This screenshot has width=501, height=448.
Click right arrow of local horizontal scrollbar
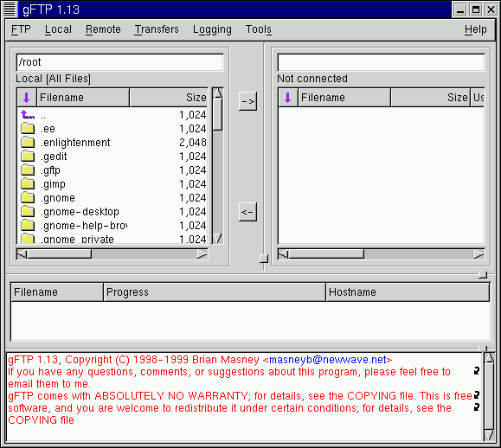tap(202, 254)
